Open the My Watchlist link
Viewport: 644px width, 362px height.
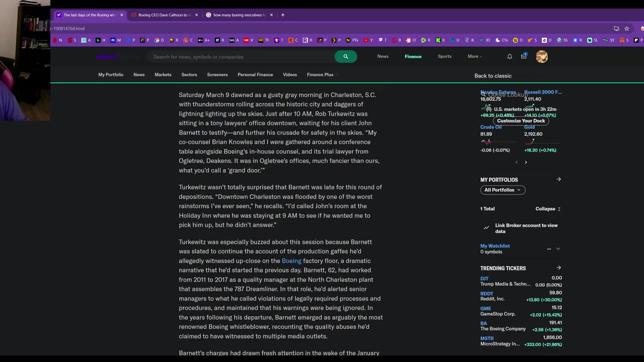pos(495,246)
